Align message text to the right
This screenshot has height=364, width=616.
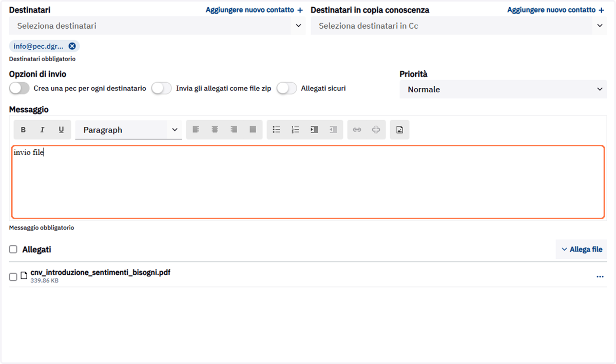pyautogui.click(x=234, y=130)
